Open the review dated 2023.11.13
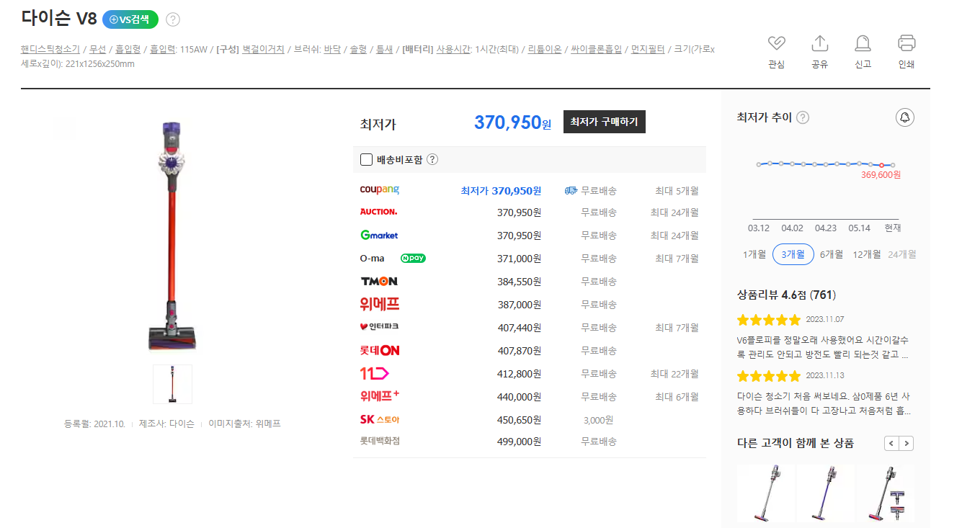Image resolution: width=980 pixels, height=528 pixels. pos(825,402)
